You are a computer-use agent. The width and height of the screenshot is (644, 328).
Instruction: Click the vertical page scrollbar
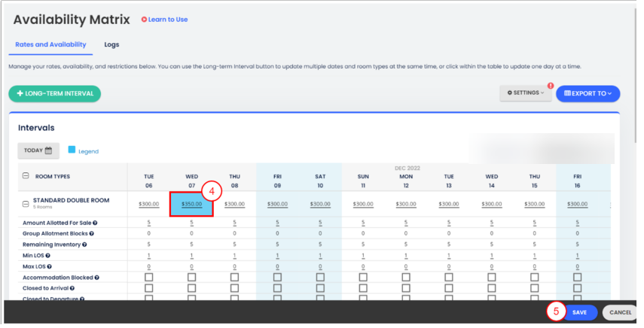(x=636, y=74)
